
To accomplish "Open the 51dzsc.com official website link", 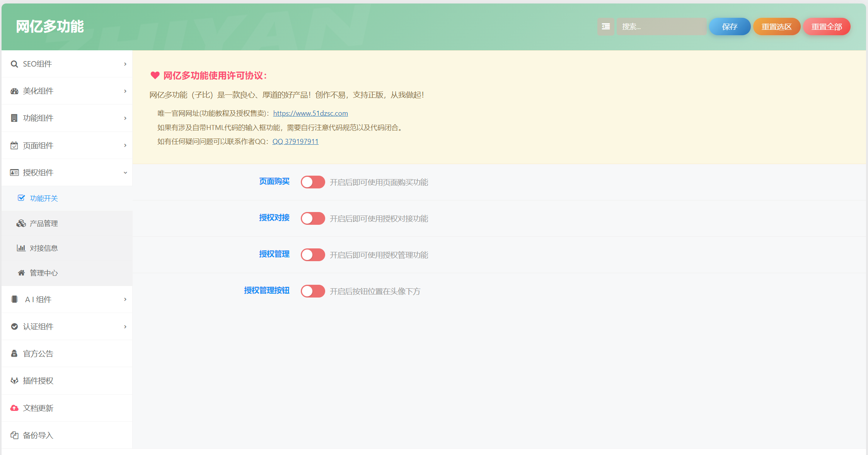I will [310, 113].
